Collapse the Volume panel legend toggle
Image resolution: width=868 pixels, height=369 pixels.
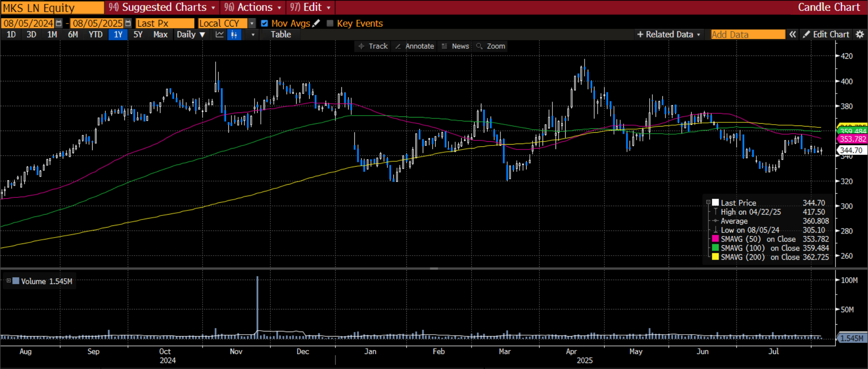click(9, 280)
